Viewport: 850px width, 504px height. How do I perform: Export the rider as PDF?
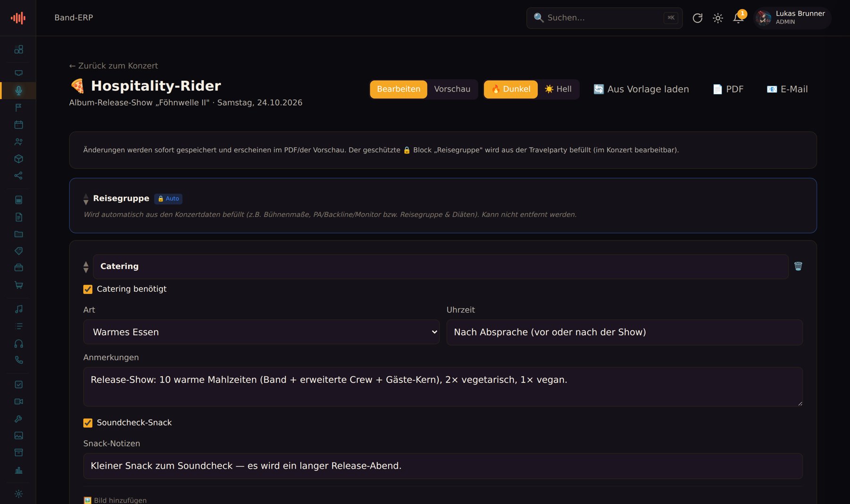pos(728,89)
